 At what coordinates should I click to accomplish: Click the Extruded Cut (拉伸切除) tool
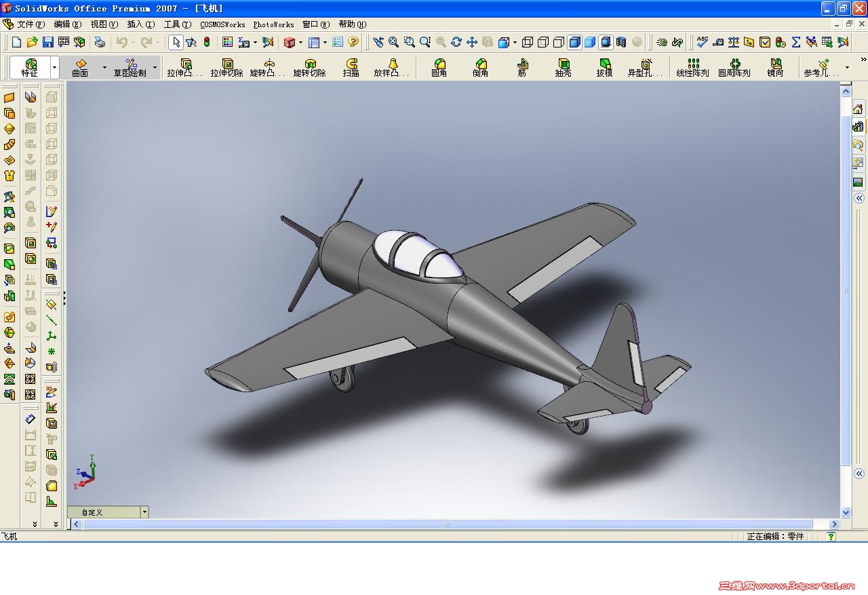tap(227, 67)
